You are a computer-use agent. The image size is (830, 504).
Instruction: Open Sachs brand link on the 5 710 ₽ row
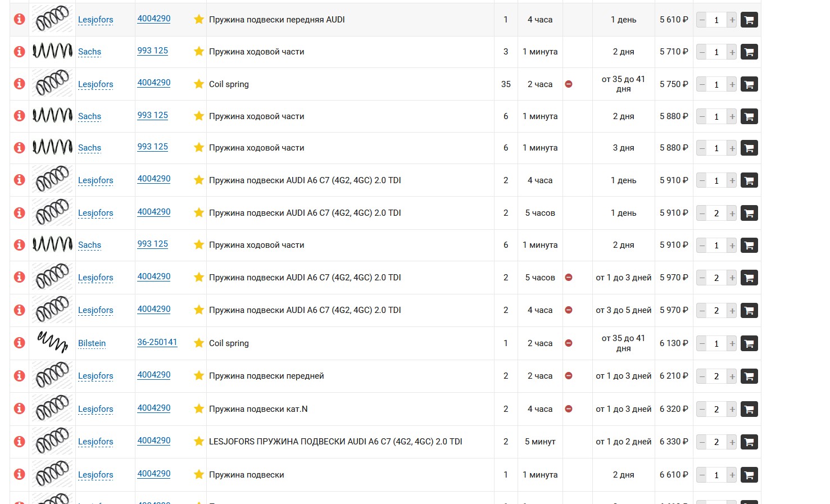(x=89, y=52)
